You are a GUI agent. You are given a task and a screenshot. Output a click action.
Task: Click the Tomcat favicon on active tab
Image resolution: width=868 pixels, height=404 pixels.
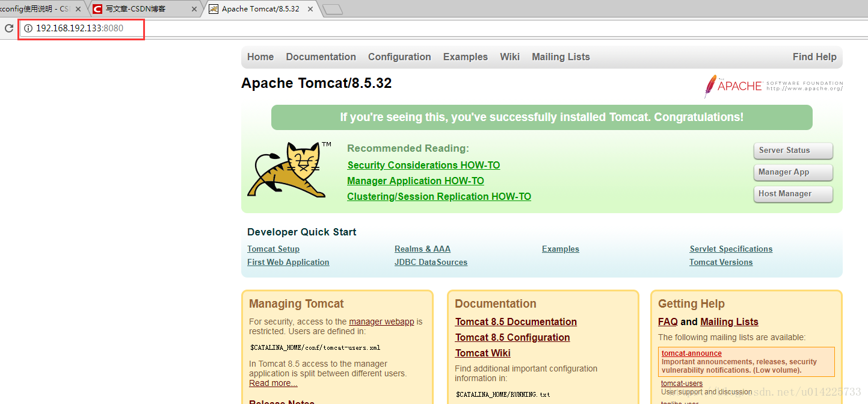click(x=214, y=9)
